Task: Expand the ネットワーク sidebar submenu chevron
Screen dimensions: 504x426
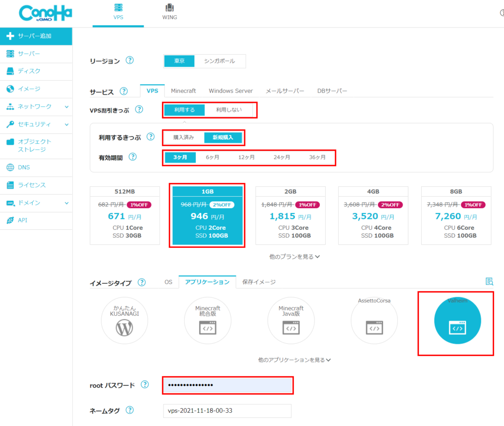Action: tap(66, 107)
